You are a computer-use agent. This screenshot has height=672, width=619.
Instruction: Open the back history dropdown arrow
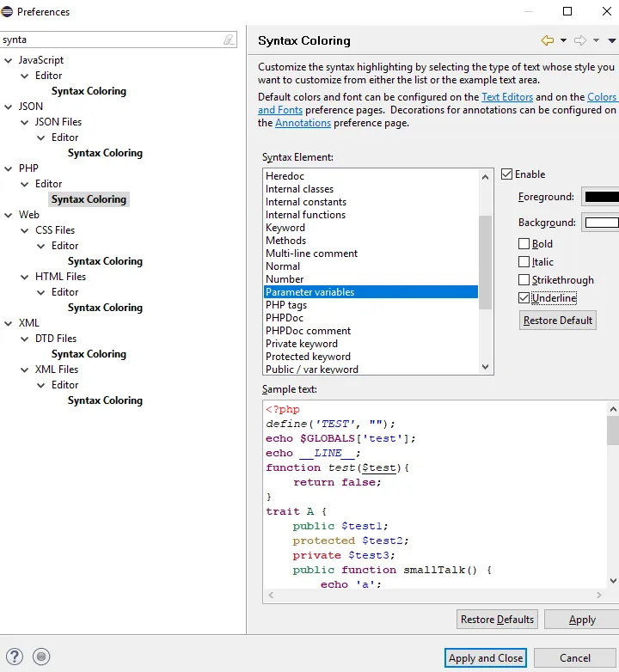click(563, 40)
